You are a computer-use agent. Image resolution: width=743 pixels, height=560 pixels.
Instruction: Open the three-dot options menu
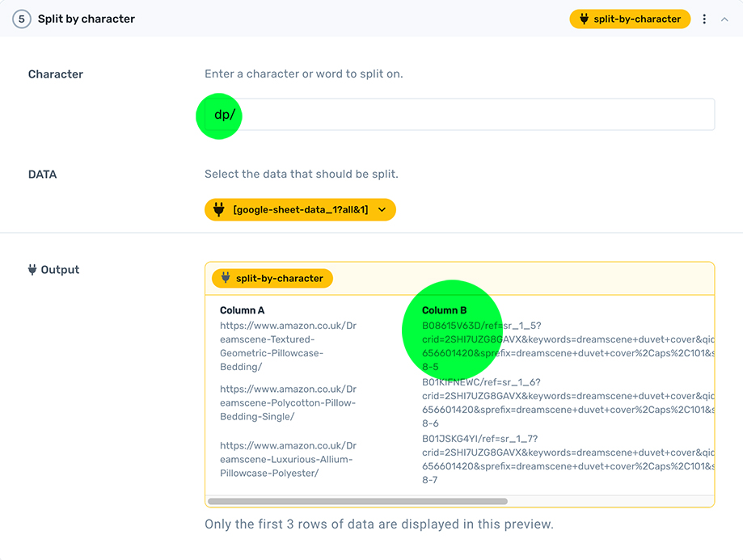pyautogui.click(x=706, y=19)
